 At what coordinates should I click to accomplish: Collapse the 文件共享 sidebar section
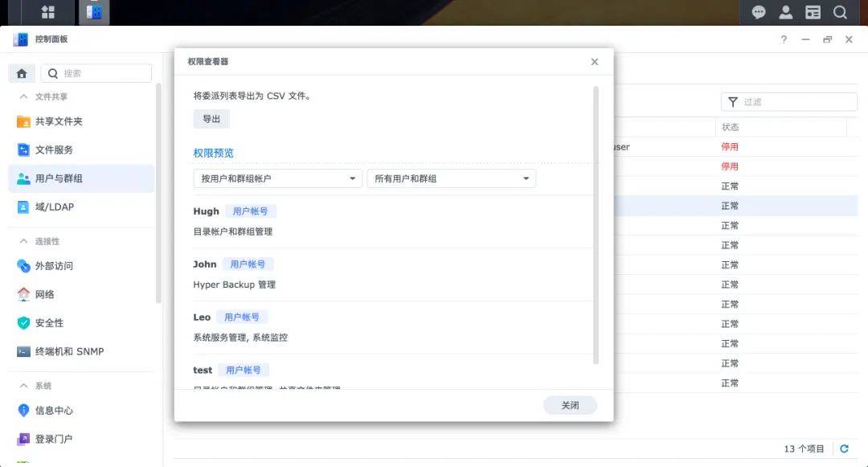point(24,96)
